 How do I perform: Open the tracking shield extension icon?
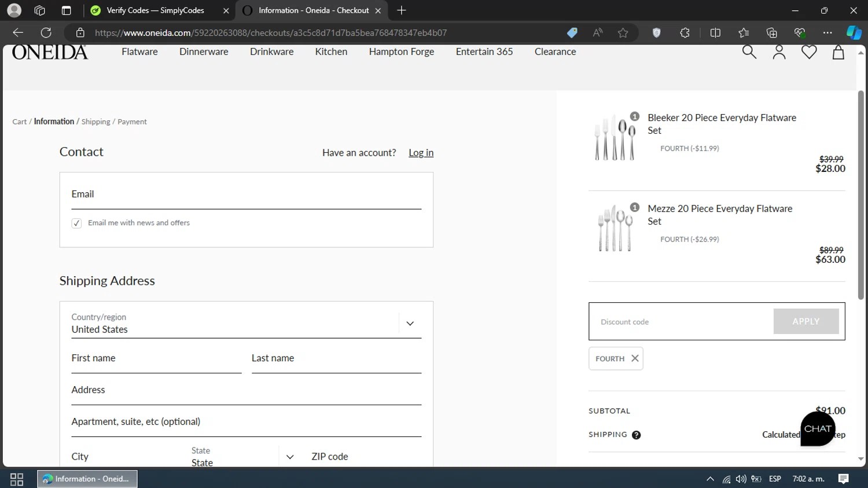[x=656, y=33]
